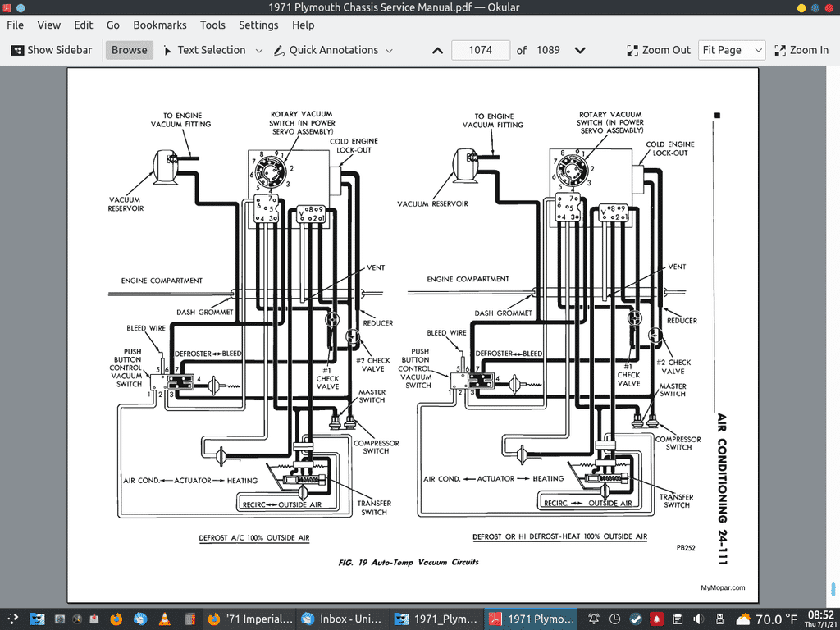
Task: Open the Fit Page zoom dropdown
Action: tap(731, 50)
